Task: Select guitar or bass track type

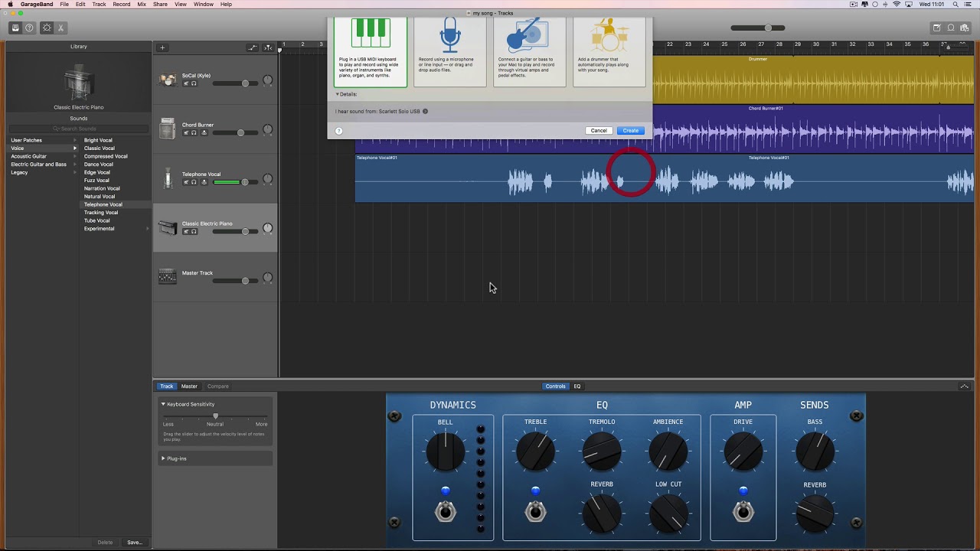Action: (530, 51)
